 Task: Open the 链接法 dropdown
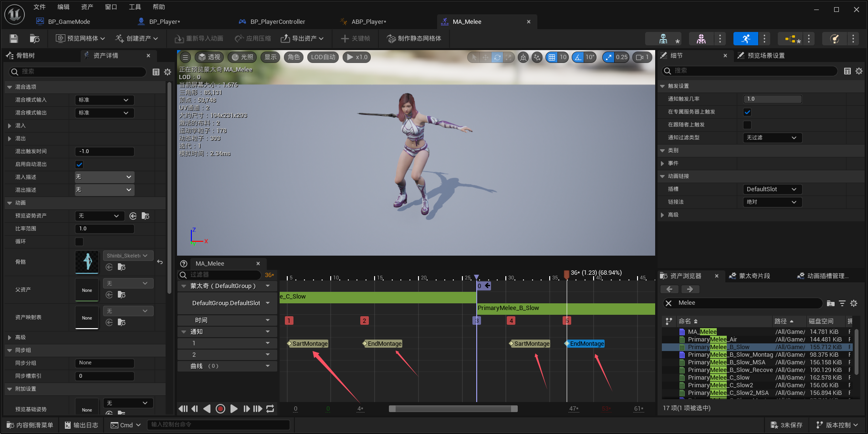[773, 202]
